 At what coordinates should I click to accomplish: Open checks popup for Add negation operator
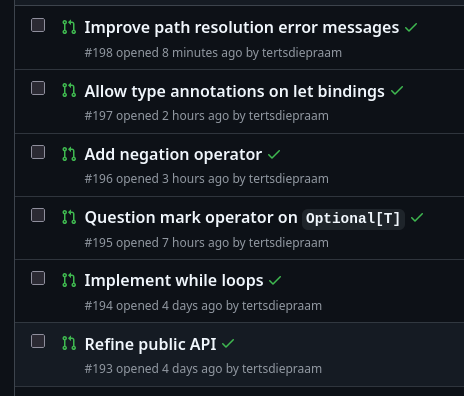[x=274, y=154]
